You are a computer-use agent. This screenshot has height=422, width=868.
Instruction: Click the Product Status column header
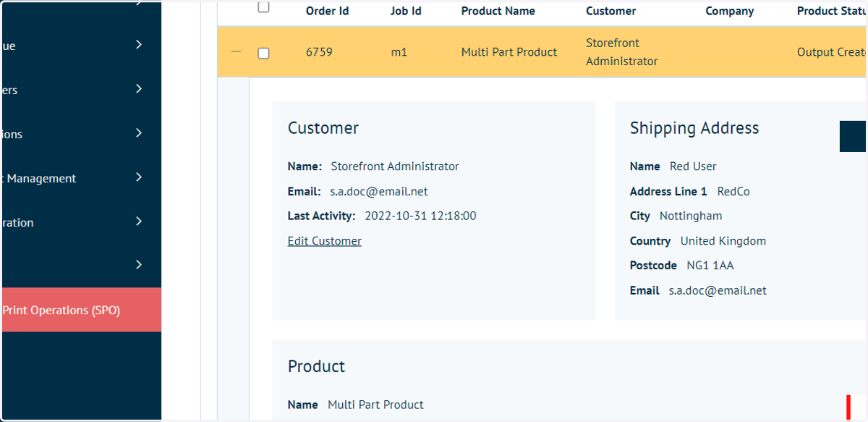(832, 11)
